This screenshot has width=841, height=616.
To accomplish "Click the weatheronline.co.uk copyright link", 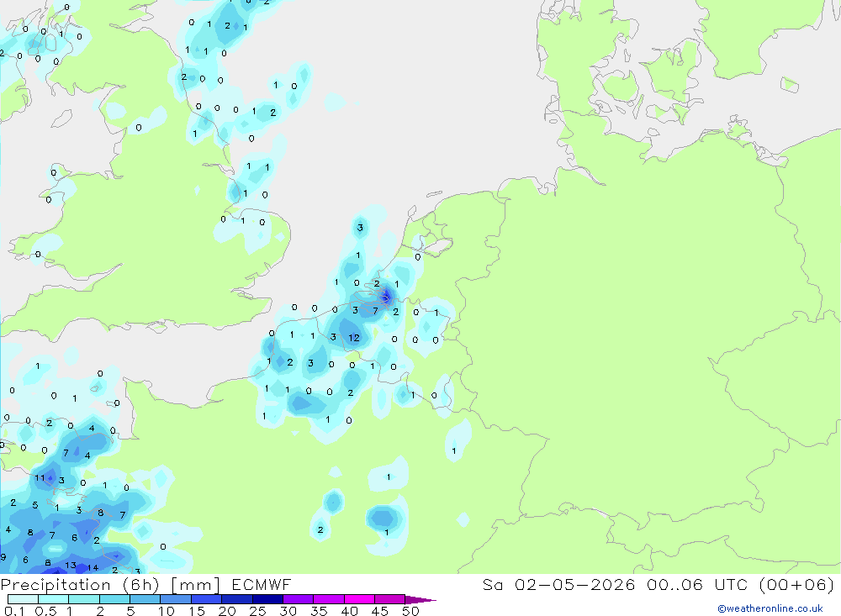I will [770, 608].
